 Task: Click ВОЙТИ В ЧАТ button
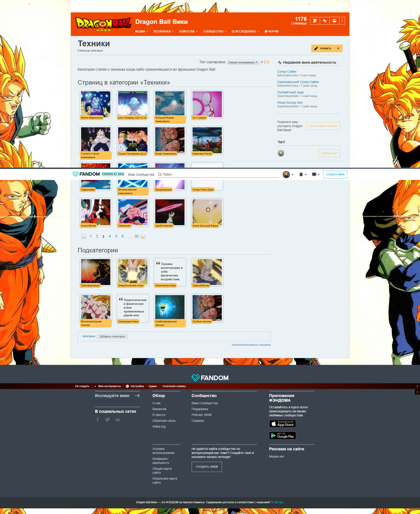coord(329,153)
